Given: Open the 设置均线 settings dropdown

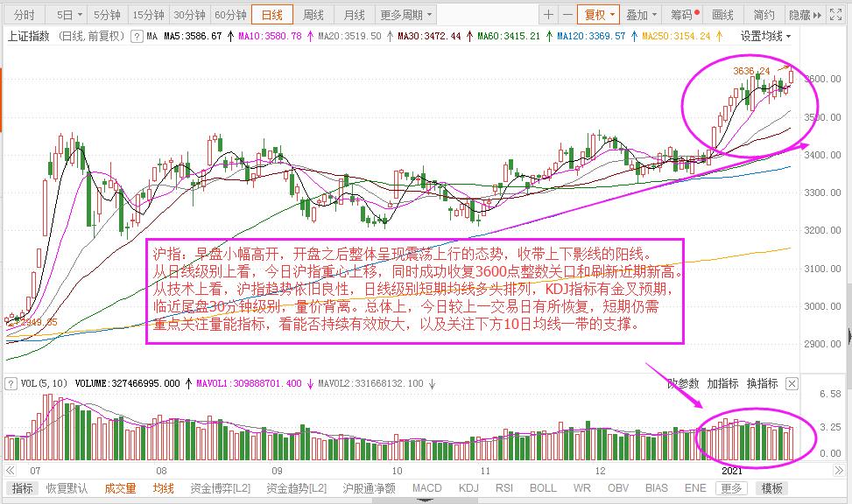Looking at the screenshot, I should pos(766,37).
